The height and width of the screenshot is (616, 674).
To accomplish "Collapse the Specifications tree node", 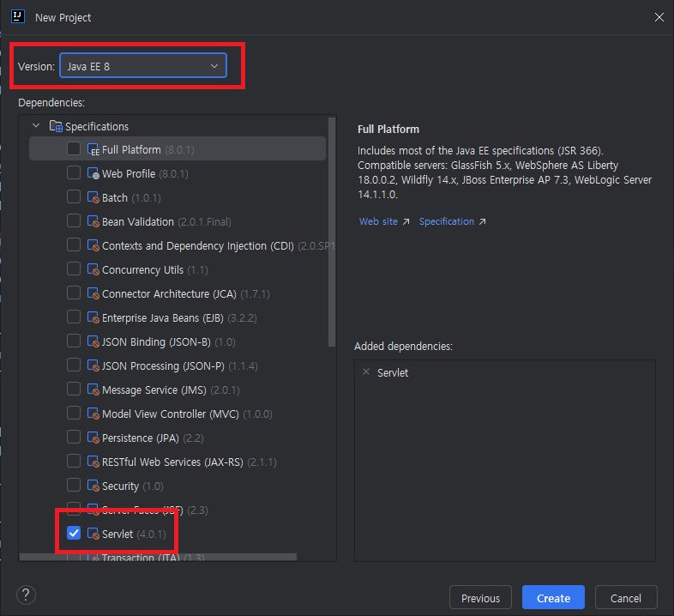I will click(36, 125).
